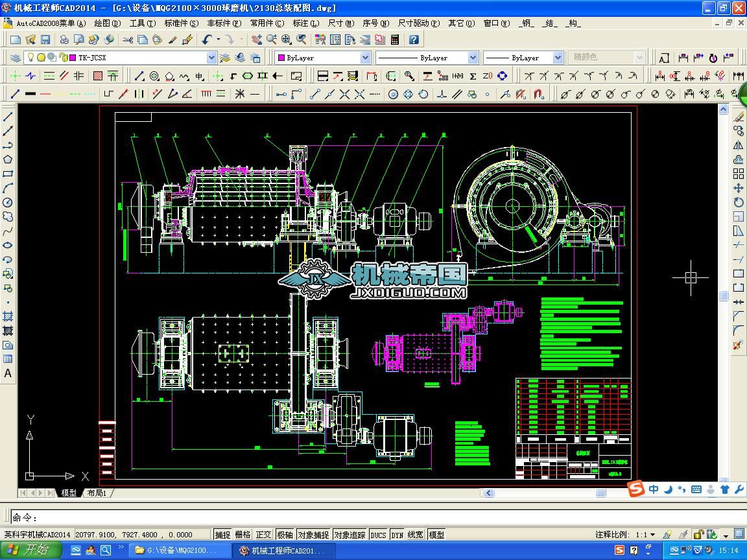Switch to the 布局1 layout tab
This screenshot has width=747, height=560.
(x=97, y=493)
